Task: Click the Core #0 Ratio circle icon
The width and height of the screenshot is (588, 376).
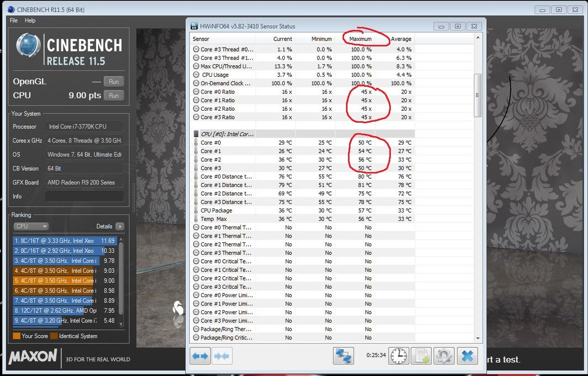Action: (x=196, y=91)
